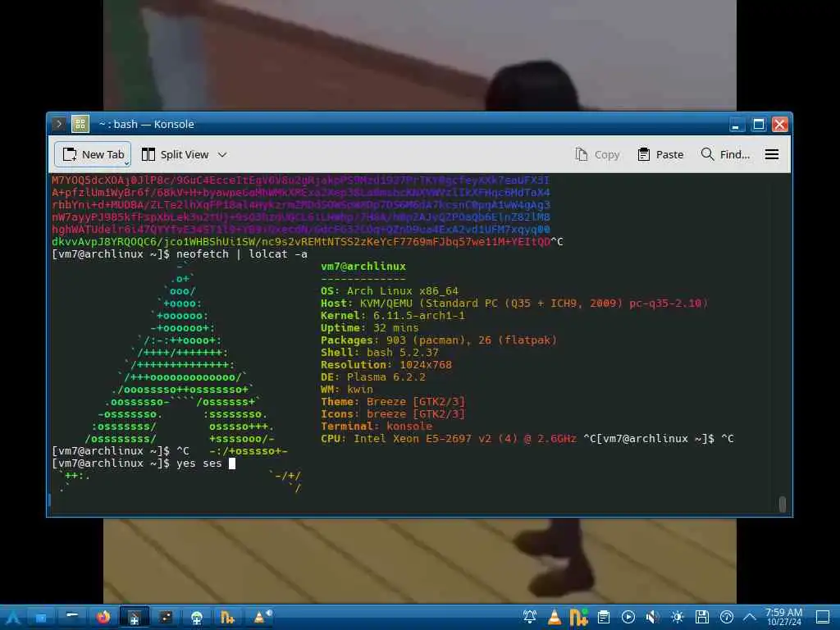Click the 'OS: Arch Linux x86_64' line
Screen dimensions: 840x630
click(390, 291)
